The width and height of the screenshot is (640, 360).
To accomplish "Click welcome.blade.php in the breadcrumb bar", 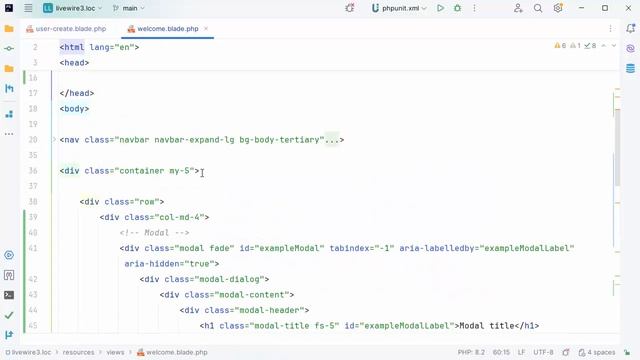I will tap(172, 352).
